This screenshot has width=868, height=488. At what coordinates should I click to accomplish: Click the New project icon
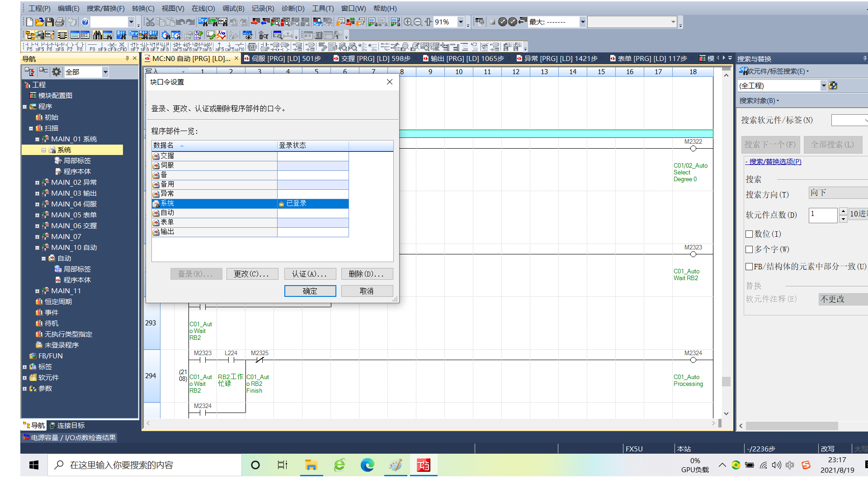(x=29, y=22)
